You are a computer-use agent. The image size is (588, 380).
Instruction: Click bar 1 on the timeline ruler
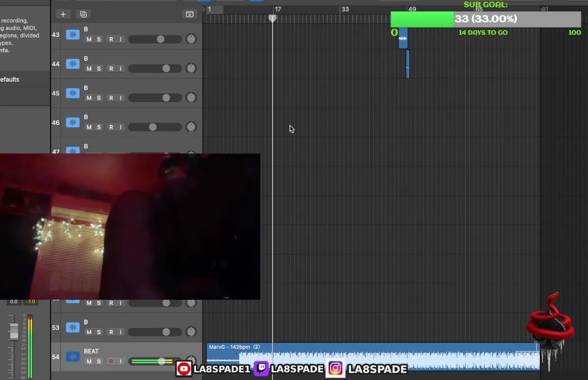coord(209,9)
